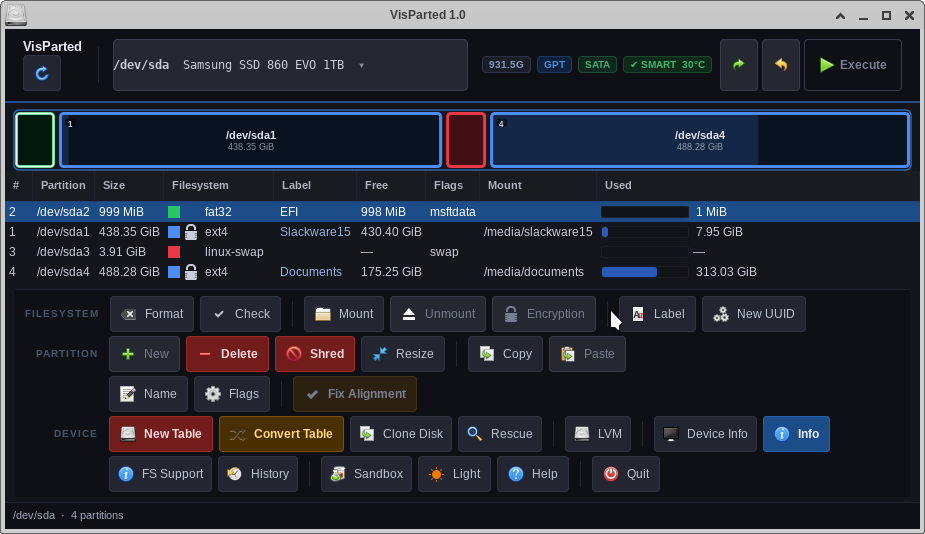Click the Paste partition button
The height and width of the screenshot is (534, 925).
click(587, 354)
